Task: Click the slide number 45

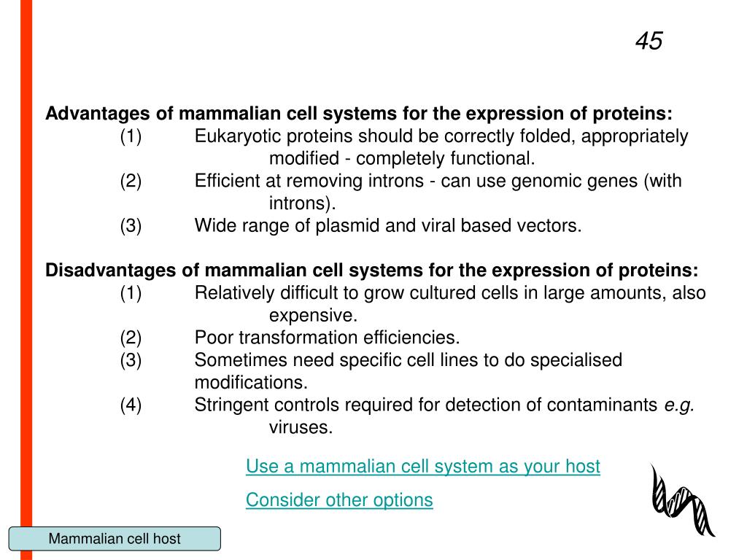Action: [649, 41]
